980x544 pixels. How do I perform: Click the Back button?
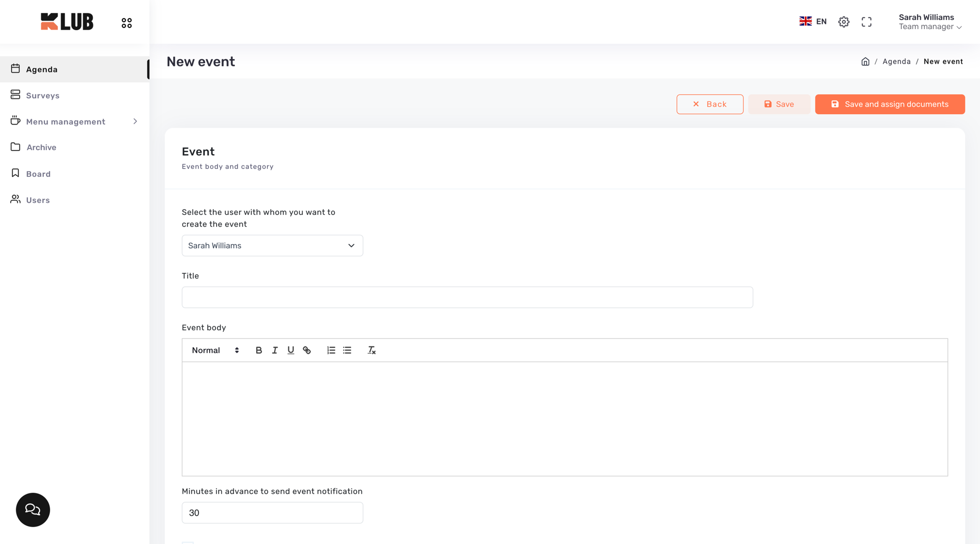point(710,104)
